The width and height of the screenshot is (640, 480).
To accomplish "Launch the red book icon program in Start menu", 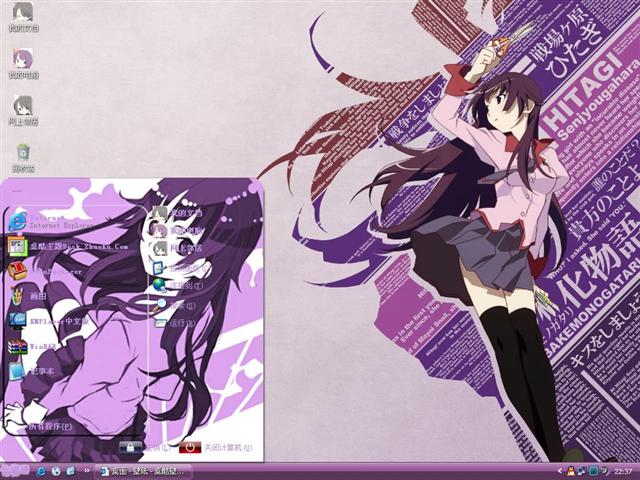I will click(45, 271).
